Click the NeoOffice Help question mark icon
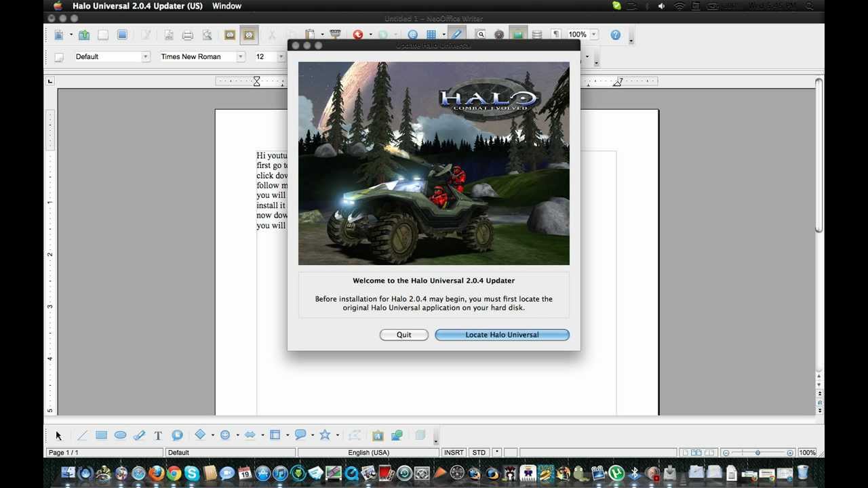The image size is (868, 488). point(615,35)
